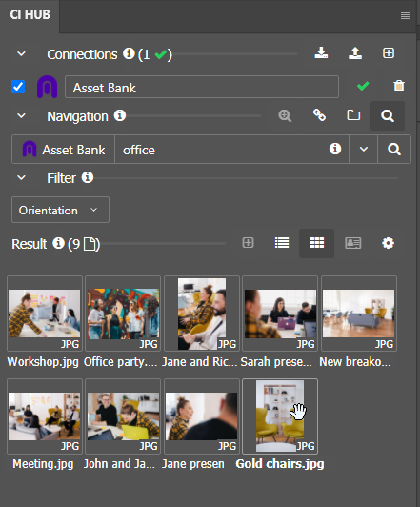Select the Office party thumbnail
The image size is (420, 507).
pyautogui.click(x=123, y=314)
